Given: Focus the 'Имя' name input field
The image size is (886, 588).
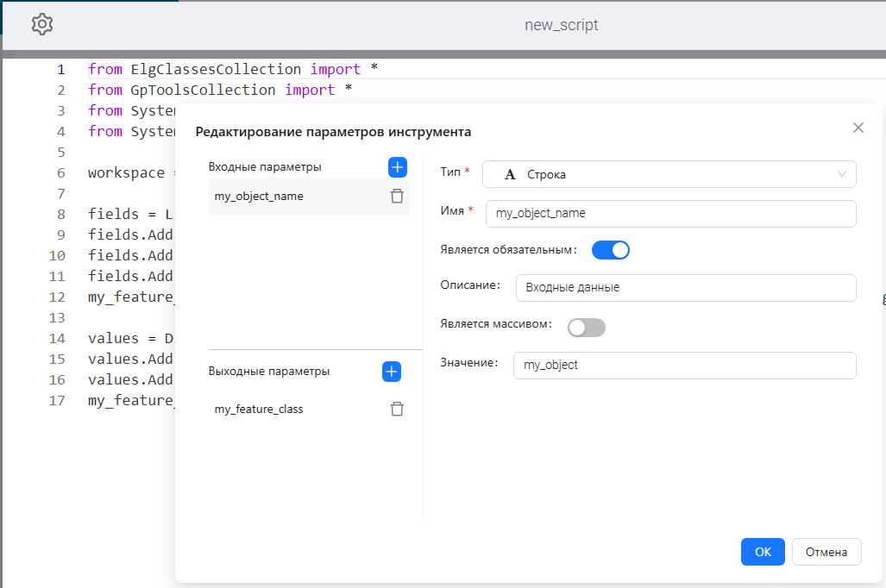Looking at the screenshot, I should tap(670, 213).
